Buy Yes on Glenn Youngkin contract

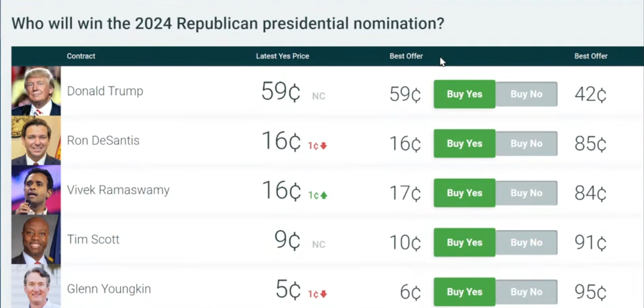(464, 292)
